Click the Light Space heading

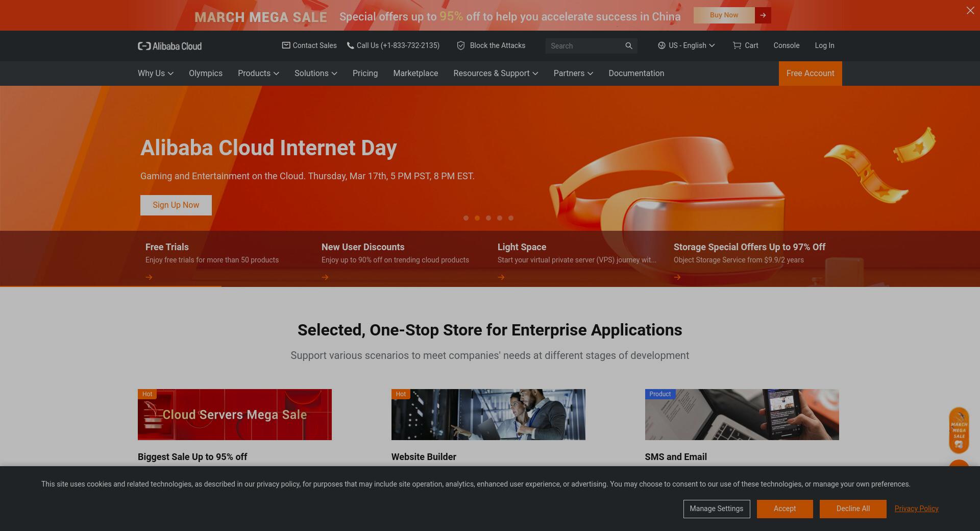(x=522, y=247)
